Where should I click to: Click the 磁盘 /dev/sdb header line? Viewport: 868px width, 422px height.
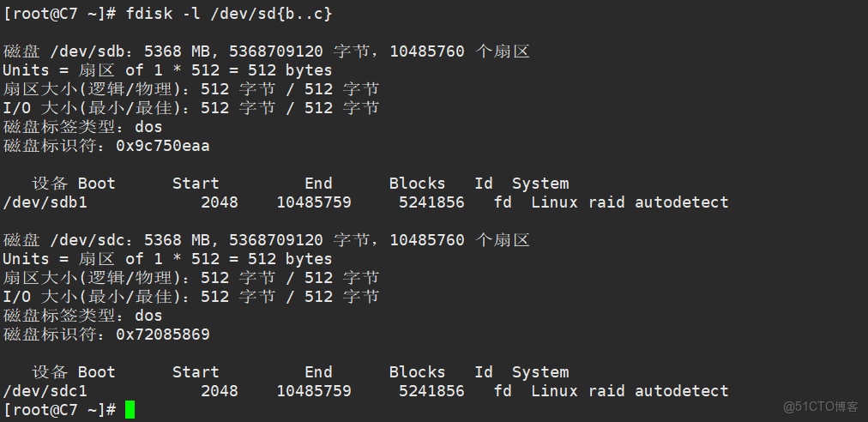(266, 51)
